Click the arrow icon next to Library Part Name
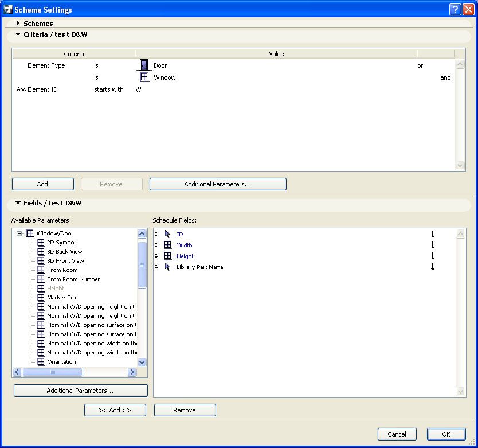 coord(167,267)
